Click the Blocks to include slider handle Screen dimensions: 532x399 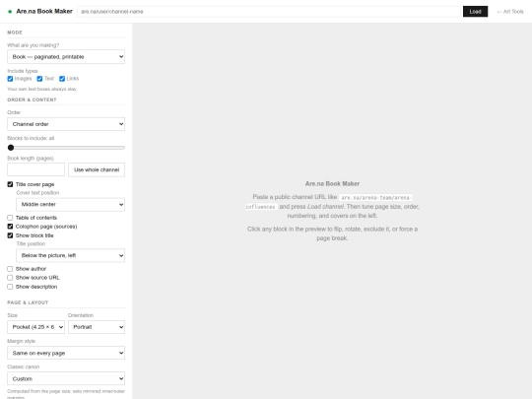(11, 148)
